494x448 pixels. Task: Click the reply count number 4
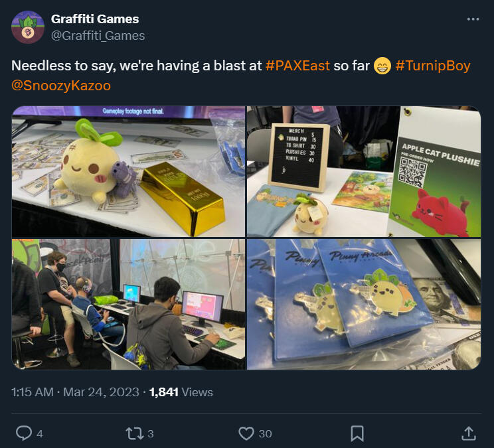pyautogui.click(x=40, y=434)
